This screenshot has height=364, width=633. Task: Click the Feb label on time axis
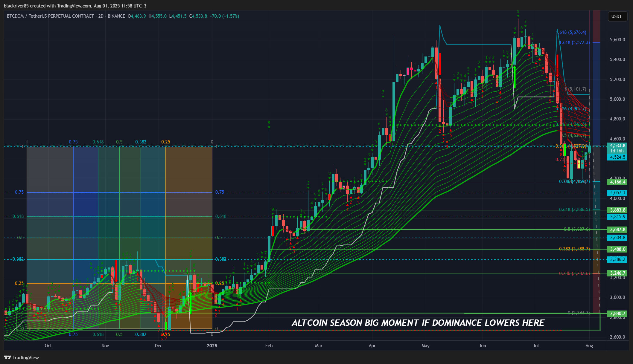click(269, 346)
